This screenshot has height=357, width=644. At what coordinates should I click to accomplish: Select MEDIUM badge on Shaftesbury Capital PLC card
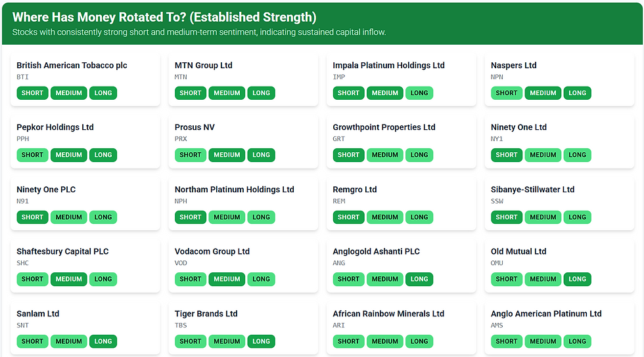(x=68, y=279)
